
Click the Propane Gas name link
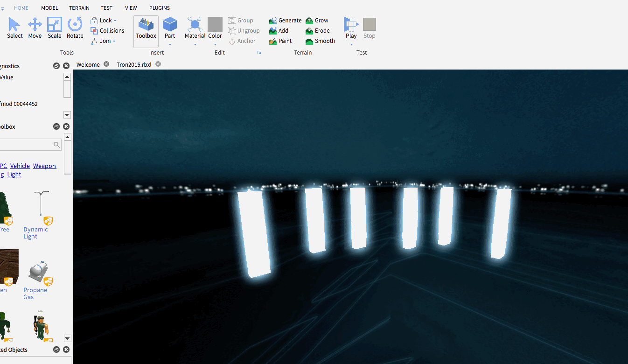coord(35,294)
